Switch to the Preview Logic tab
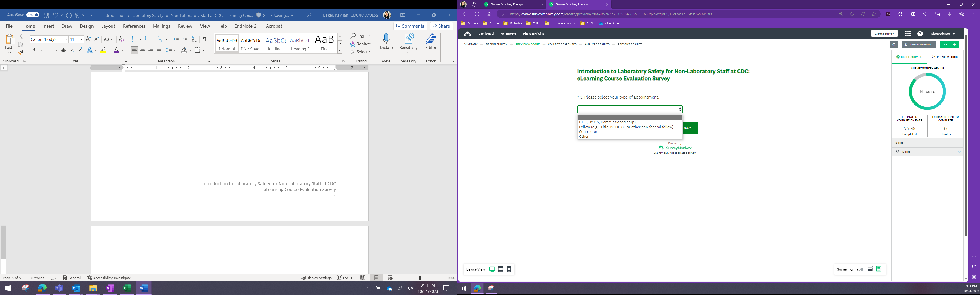 click(x=945, y=57)
